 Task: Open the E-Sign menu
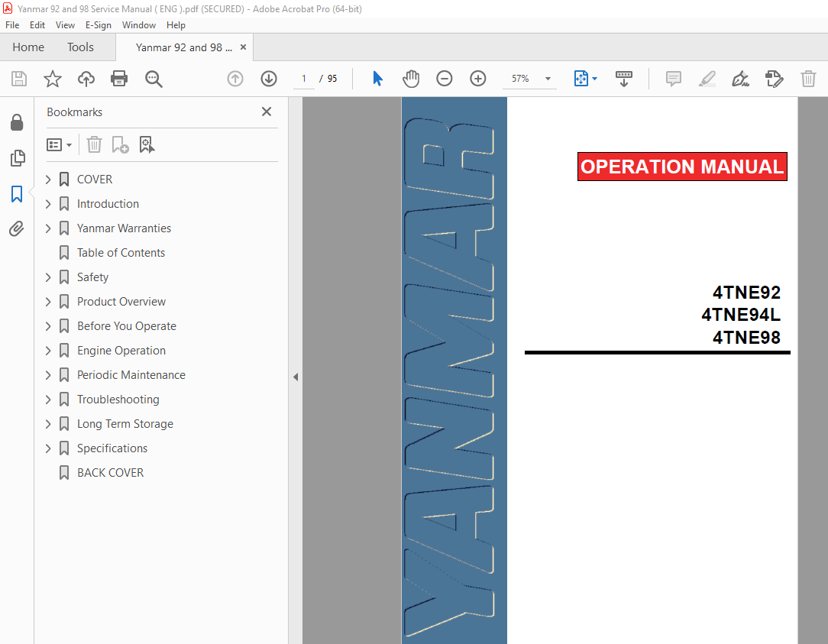[99, 25]
